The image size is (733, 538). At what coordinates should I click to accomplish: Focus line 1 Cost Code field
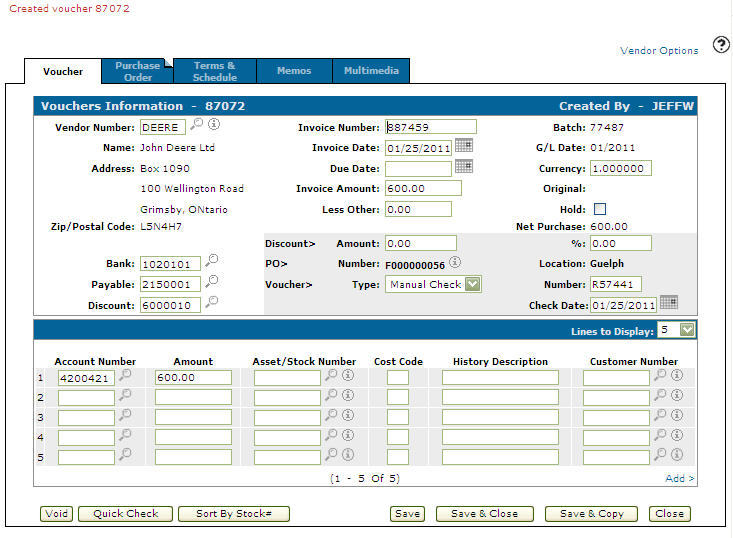click(x=398, y=378)
